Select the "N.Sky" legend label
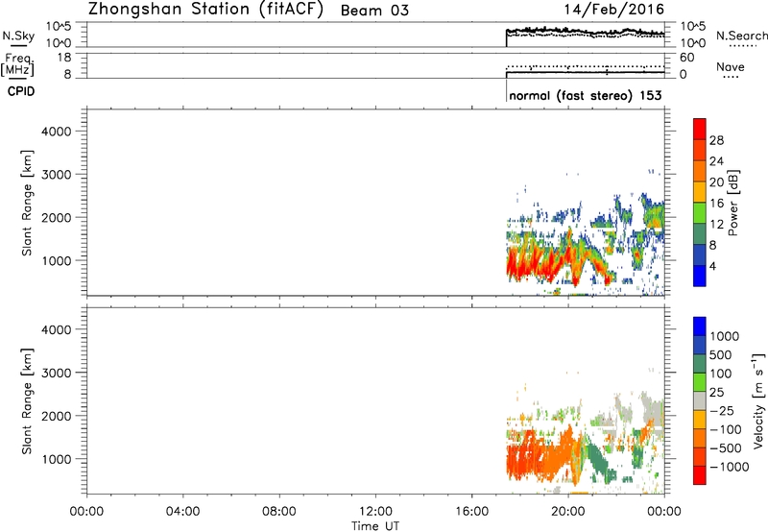768x532 pixels. (18, 36)
